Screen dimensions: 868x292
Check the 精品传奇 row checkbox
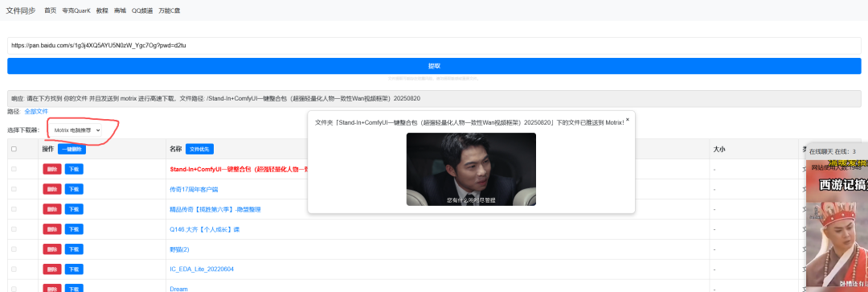(x=14, y=209)
